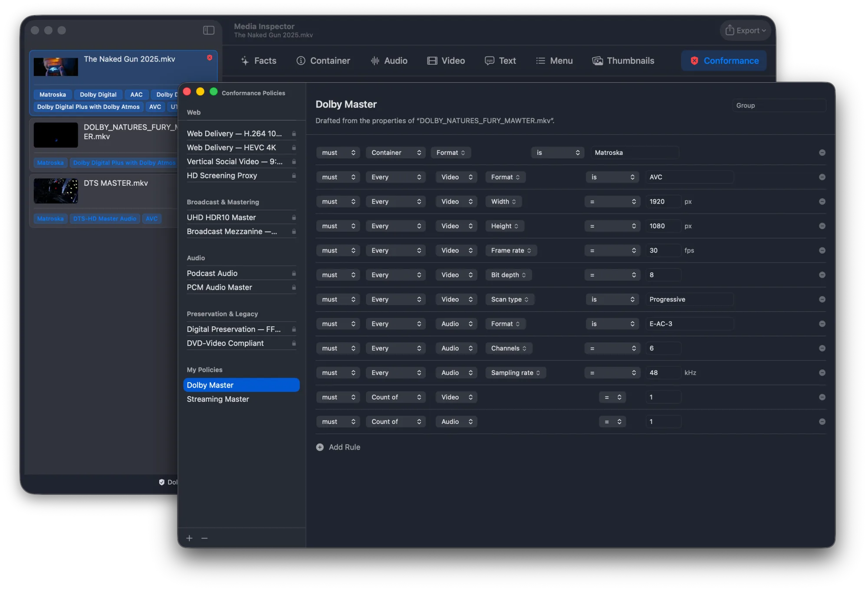
Task: Click the plus icon to add a policy
Action: [189, 538]
